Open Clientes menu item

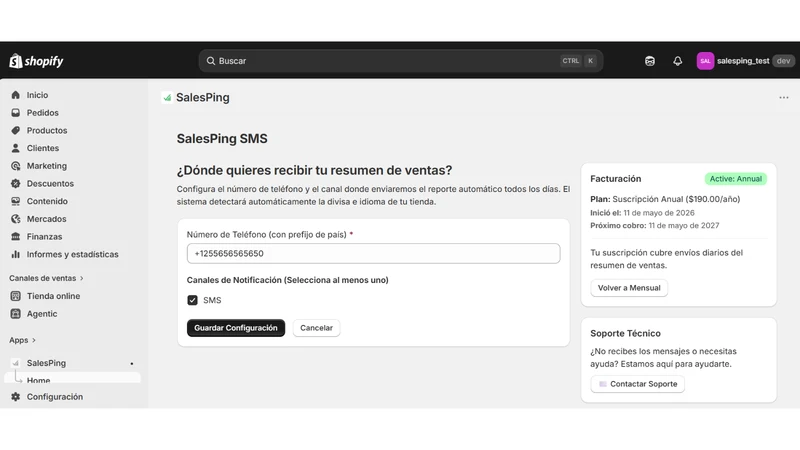click(x=43, y=148)
